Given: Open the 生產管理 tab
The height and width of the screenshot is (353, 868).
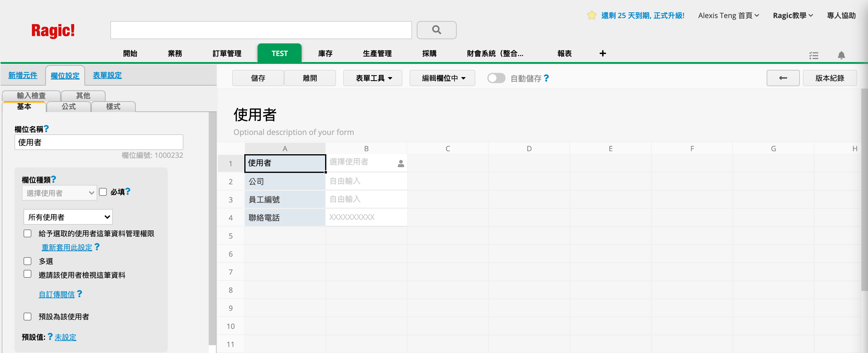Looking at the screenshot, I should (377, 53).
